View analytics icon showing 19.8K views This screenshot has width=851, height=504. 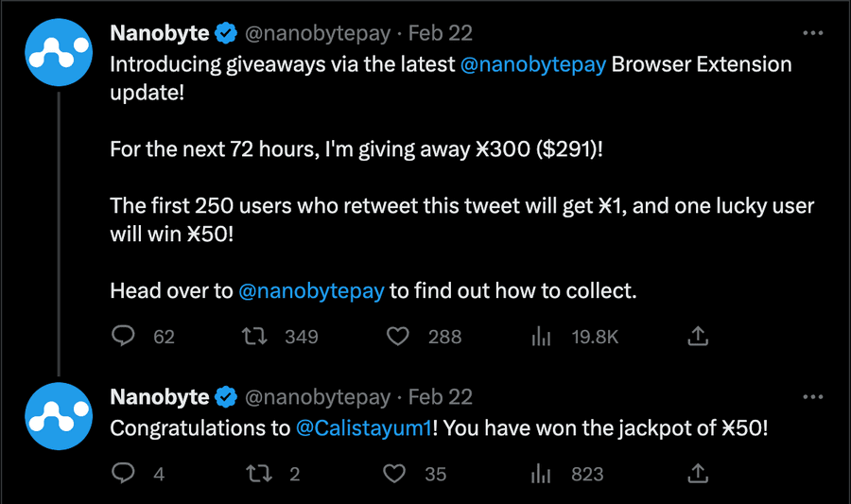[x=541, y=337]
